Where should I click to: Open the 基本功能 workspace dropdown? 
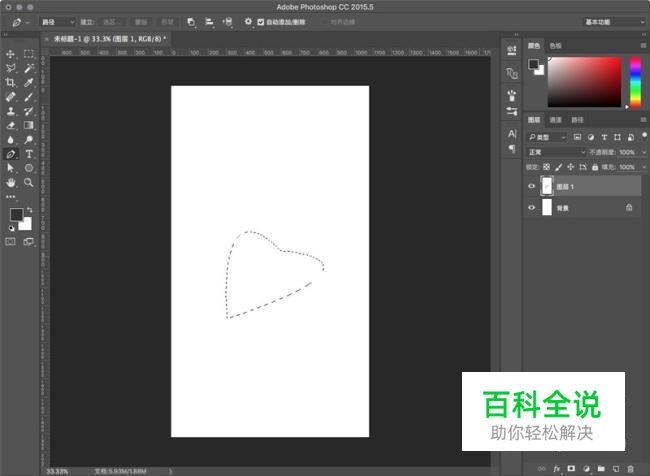pyautogui.click(x=612, y=21)
